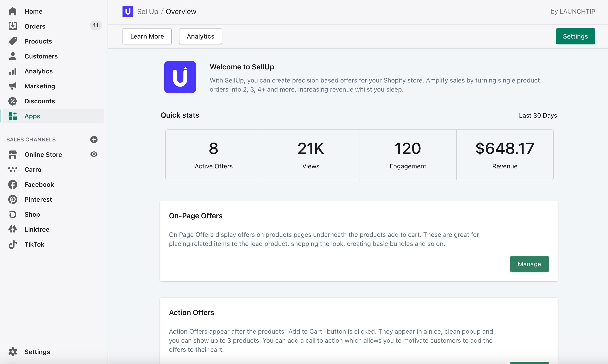The height and width of the screenshot is (364, 608).
Task: Click the Active Offers stat card
Action: coord(213,155)
